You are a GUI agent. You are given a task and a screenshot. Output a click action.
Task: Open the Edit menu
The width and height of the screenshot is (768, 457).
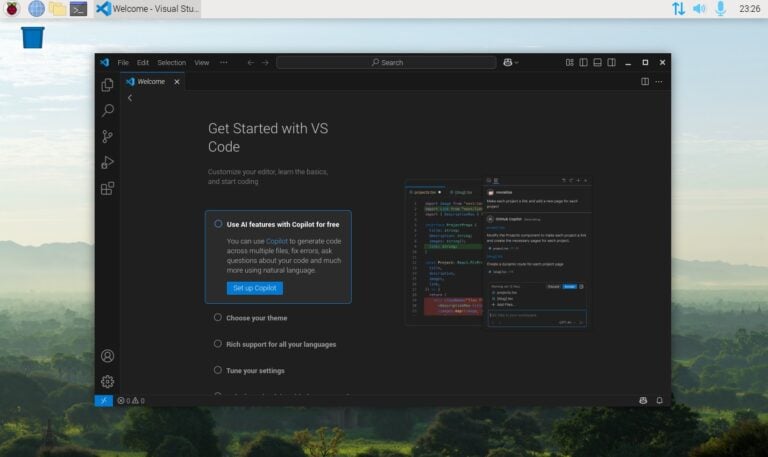(143, 63)
